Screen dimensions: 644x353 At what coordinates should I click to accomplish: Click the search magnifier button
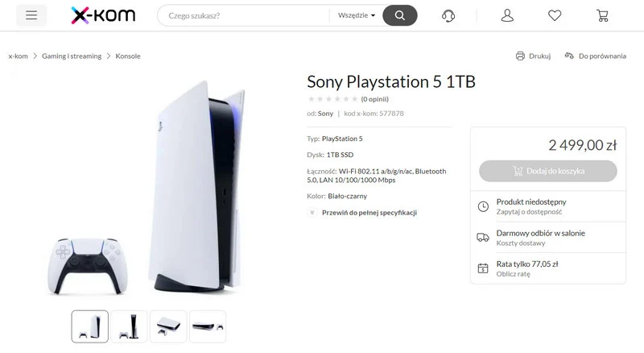(x=399, y=15)
